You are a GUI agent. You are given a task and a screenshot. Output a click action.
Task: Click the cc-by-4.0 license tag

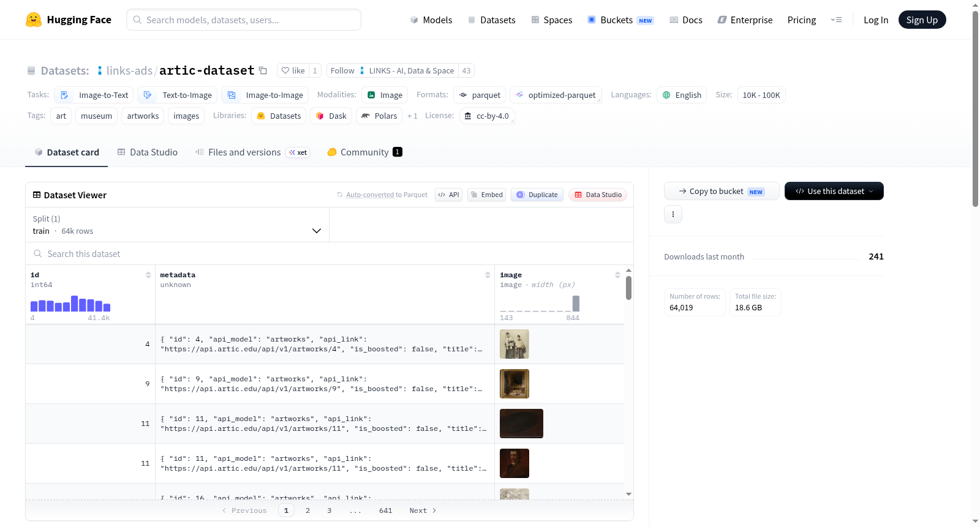coord(486,116)
